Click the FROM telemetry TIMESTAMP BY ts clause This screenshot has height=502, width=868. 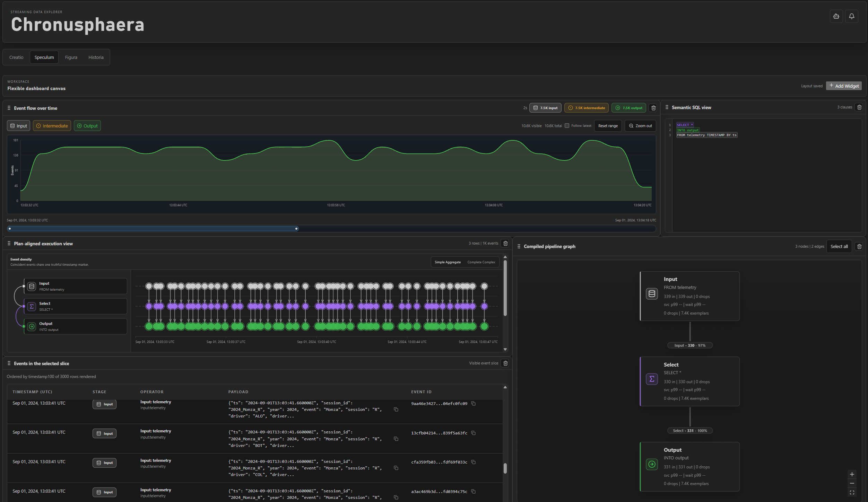tap(707, 135)
